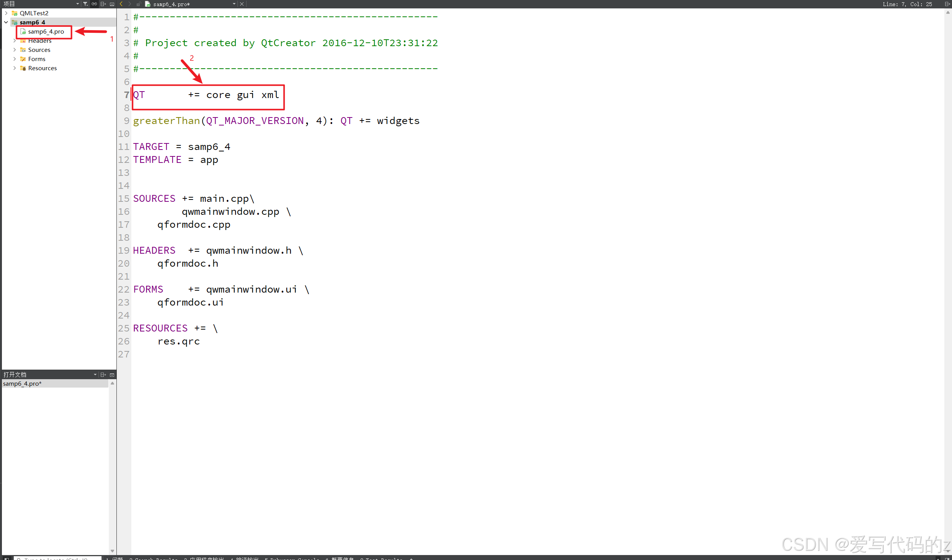Image resolution: width=952 pixels, height=560 pixels.
Task: Select samp6_4.pro in project tree
Action: click(45, 32)
